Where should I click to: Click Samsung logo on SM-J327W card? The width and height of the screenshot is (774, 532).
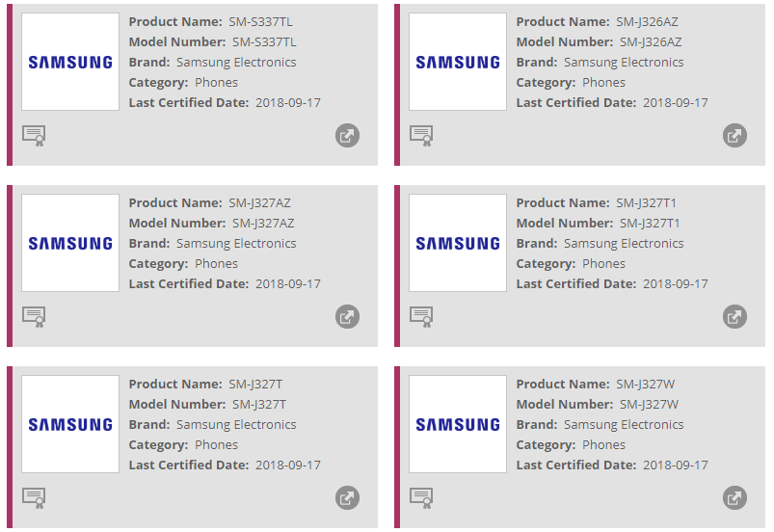coord(458,424)
